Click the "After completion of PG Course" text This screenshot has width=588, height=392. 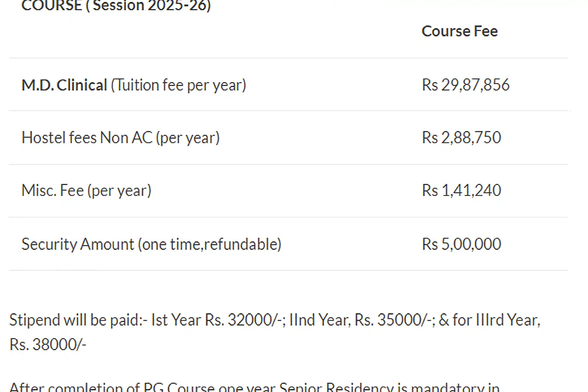pos(112,387)
